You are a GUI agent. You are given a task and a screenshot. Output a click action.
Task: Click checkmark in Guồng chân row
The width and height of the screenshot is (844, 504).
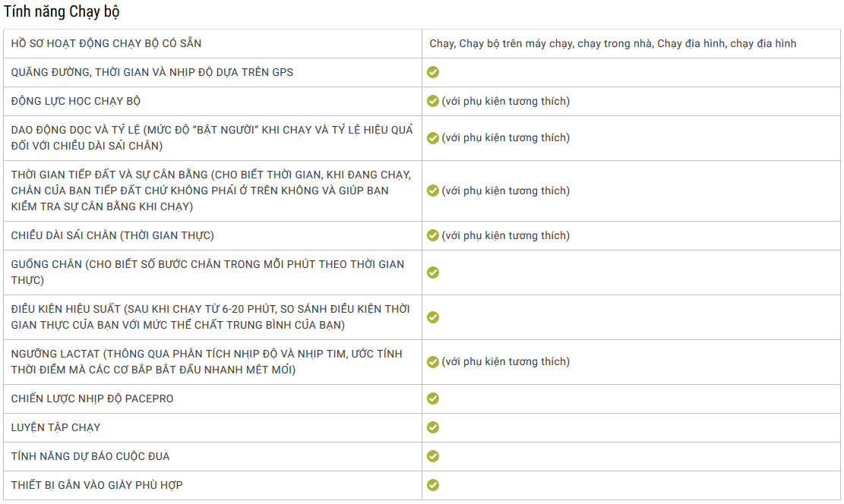click(x=433, y=272)
